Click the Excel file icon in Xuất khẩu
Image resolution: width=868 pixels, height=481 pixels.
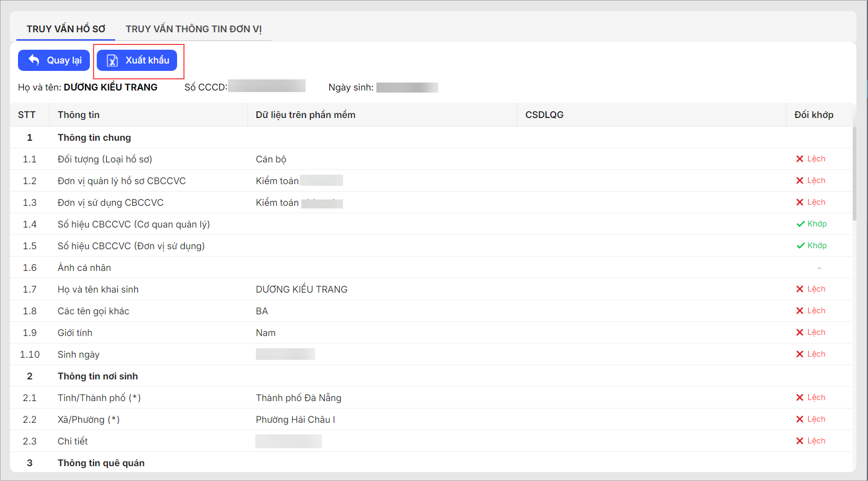(112, 60)
